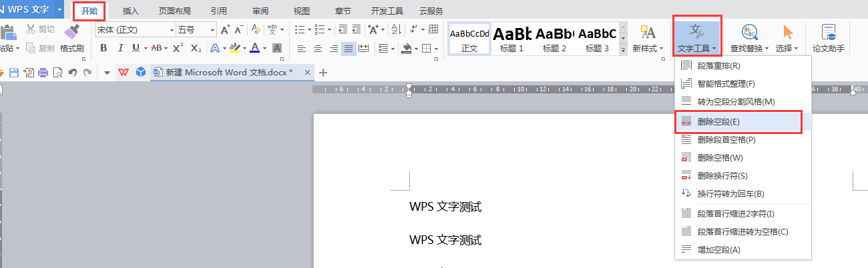This screenshot has width=868, height=268.
Task: Save the document using the floppy disk icon
Action: (14, 72)
